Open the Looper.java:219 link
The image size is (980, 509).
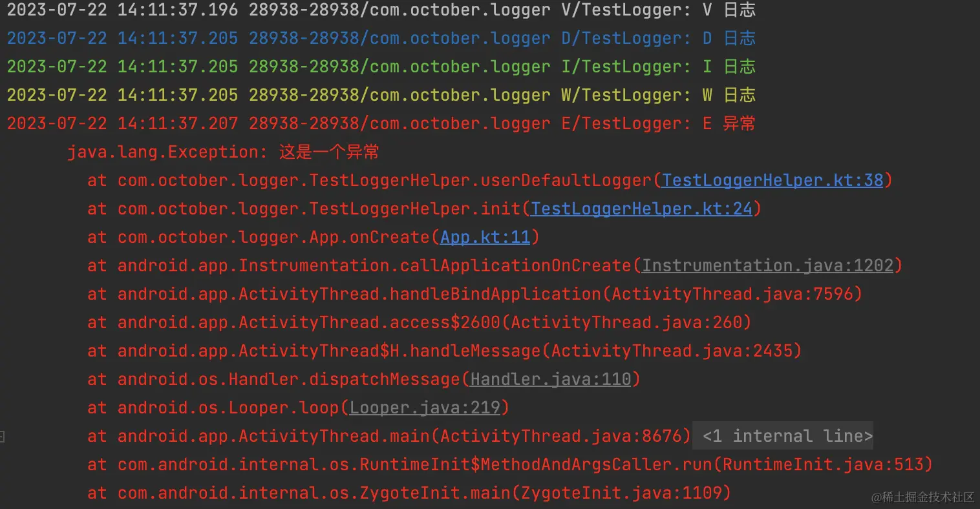click(425, 408)
